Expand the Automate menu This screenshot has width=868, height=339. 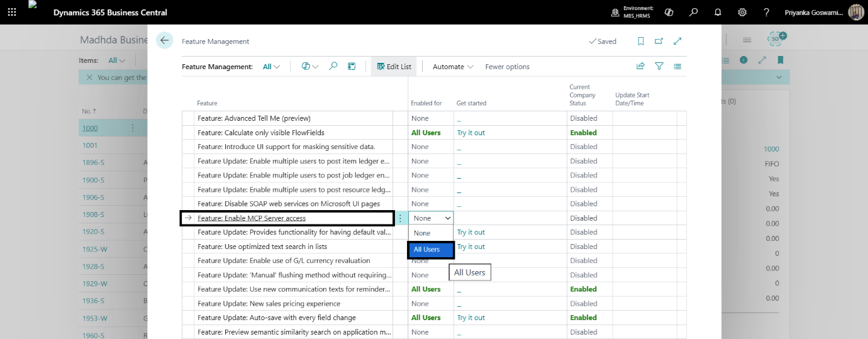point(453,67)
